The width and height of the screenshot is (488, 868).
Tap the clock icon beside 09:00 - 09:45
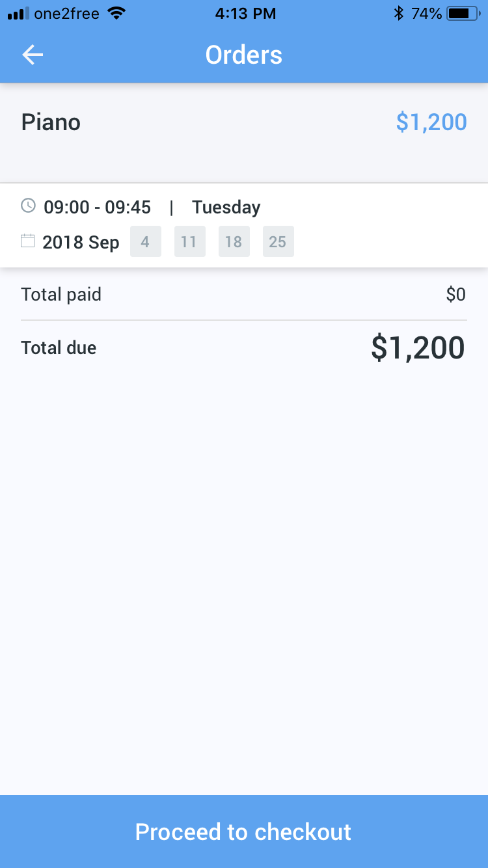coord(28,206)
